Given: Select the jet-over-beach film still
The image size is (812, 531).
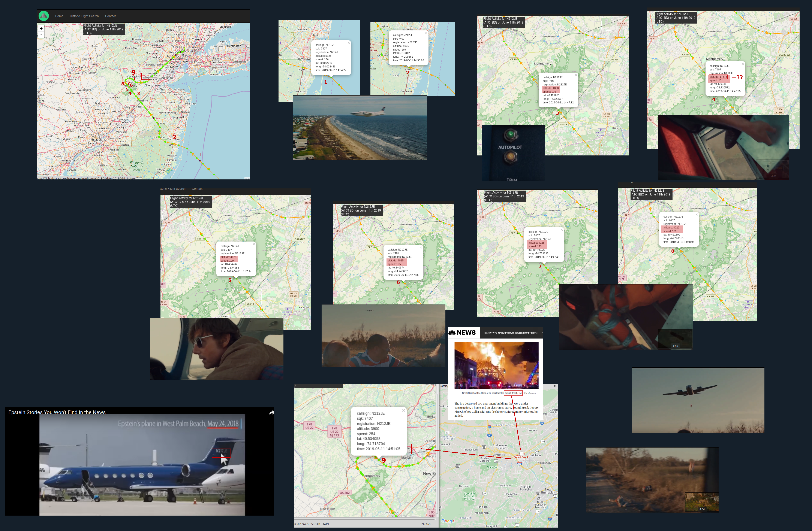Looking at the screenshot, I should (x=360, y=128).
